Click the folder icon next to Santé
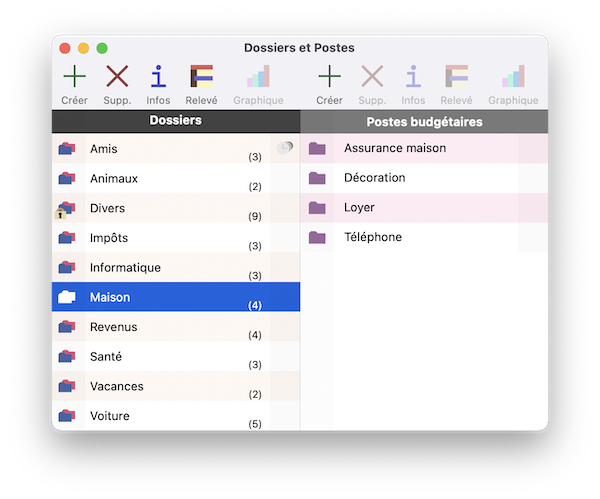The height and width of the screenshot is (499, 600). pos(67,356)
